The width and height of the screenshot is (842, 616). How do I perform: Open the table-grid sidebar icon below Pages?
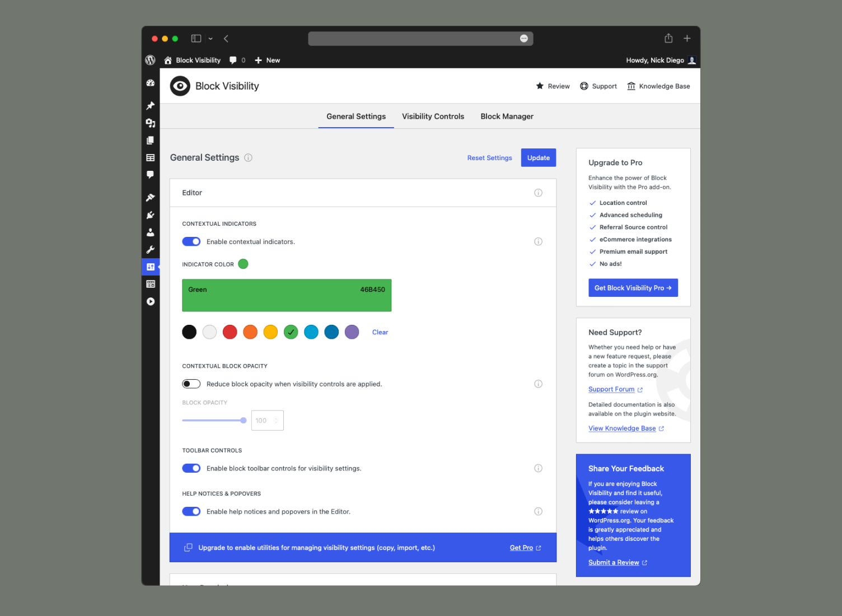coord(150,158)
